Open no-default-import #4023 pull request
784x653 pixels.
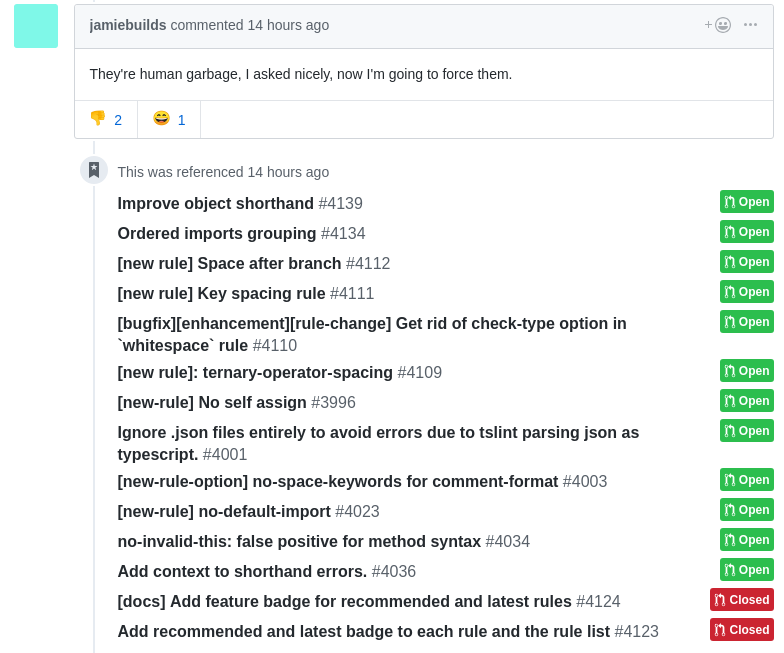pos(248,512)
